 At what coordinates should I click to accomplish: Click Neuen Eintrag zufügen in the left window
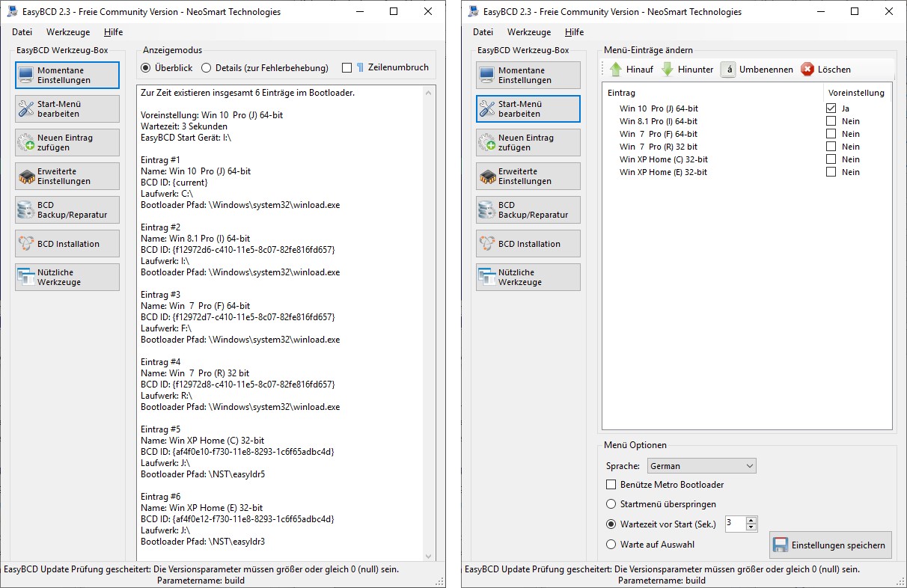click(67, 142)
